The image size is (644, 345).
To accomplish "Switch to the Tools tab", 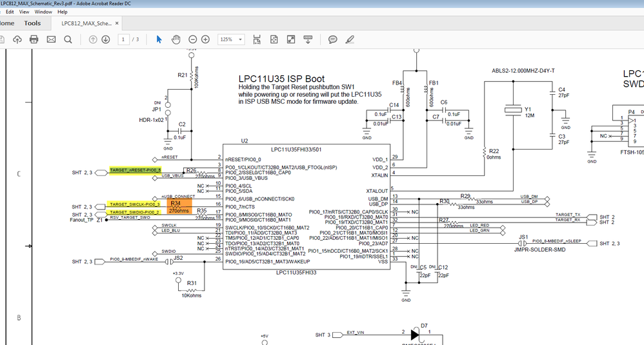I will click(x=32, y=23).
